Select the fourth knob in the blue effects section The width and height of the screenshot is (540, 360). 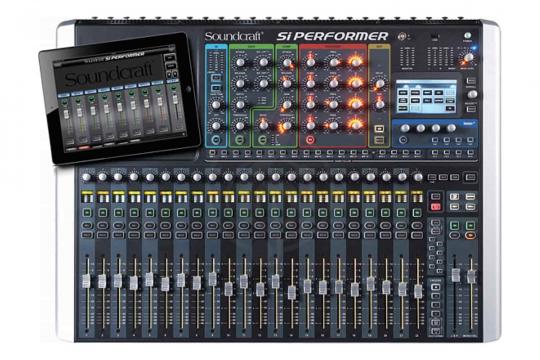click(x=451, y=128)
